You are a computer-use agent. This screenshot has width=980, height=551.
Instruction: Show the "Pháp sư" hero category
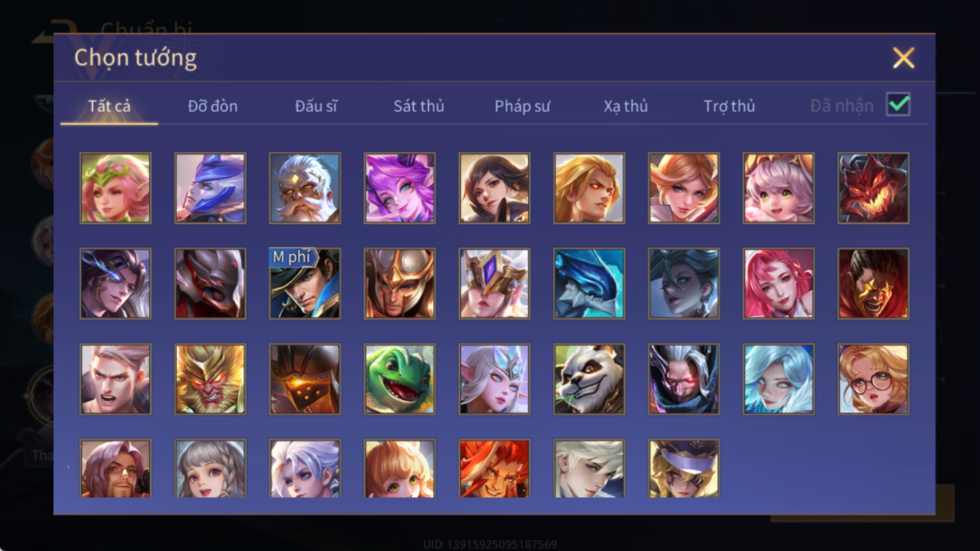(x=522, y=106)
